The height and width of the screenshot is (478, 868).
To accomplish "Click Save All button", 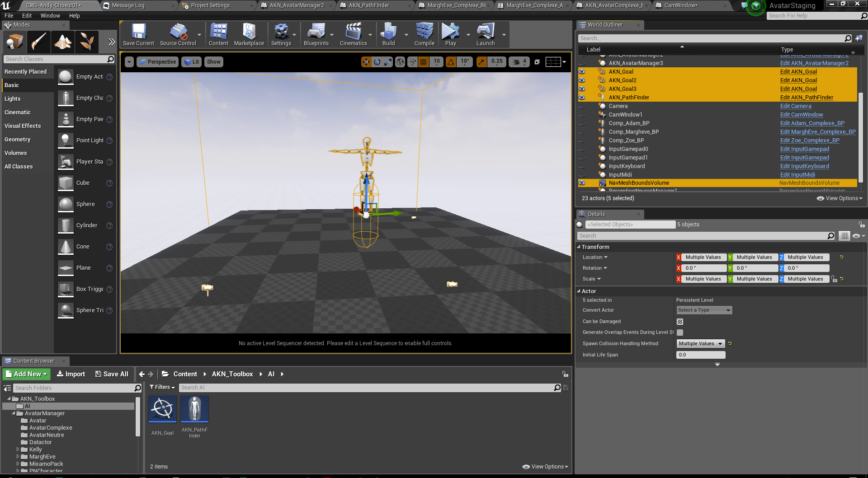I will coord(112,374).
